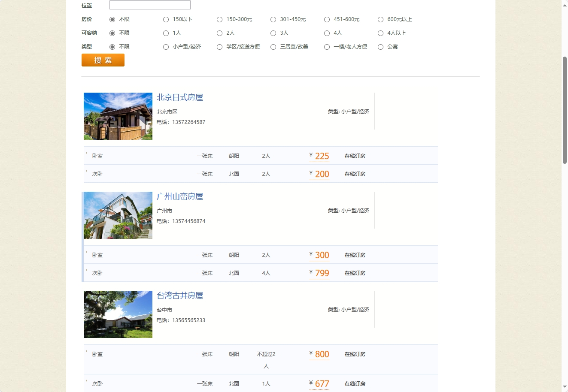Click 在线订房 for the ¥225 room
Image resolution: width=568 pixels, height=392 pixels.
pyautogui.click(x=355, y=156)
